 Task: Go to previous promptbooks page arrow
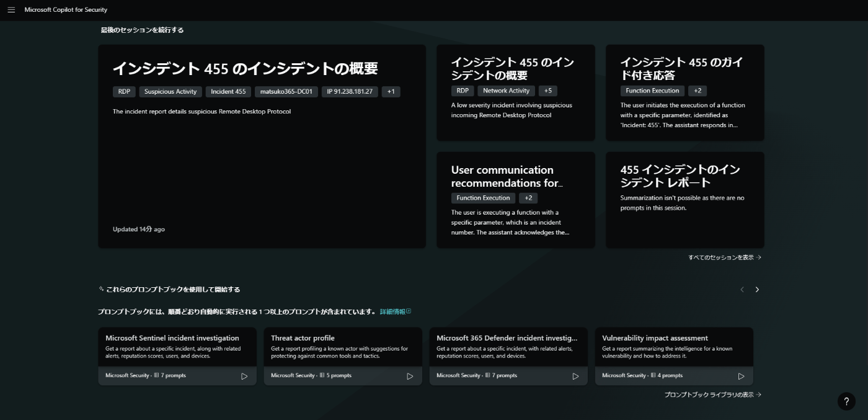pyautogui.click(x=742, y=290)
